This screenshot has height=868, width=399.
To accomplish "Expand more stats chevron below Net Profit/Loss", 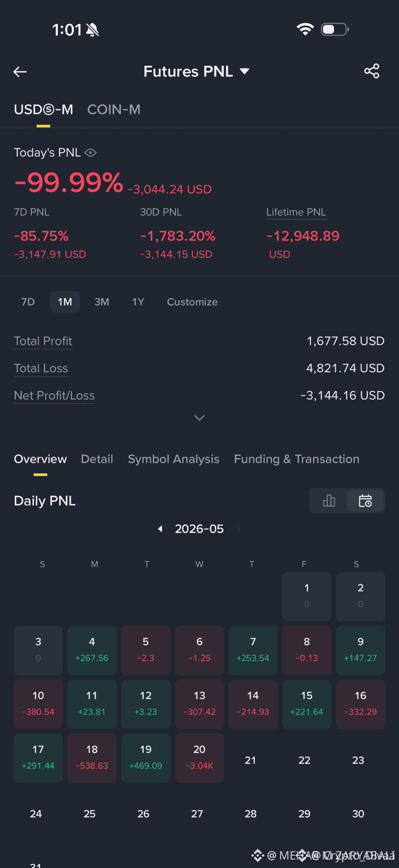I will 199,418.
